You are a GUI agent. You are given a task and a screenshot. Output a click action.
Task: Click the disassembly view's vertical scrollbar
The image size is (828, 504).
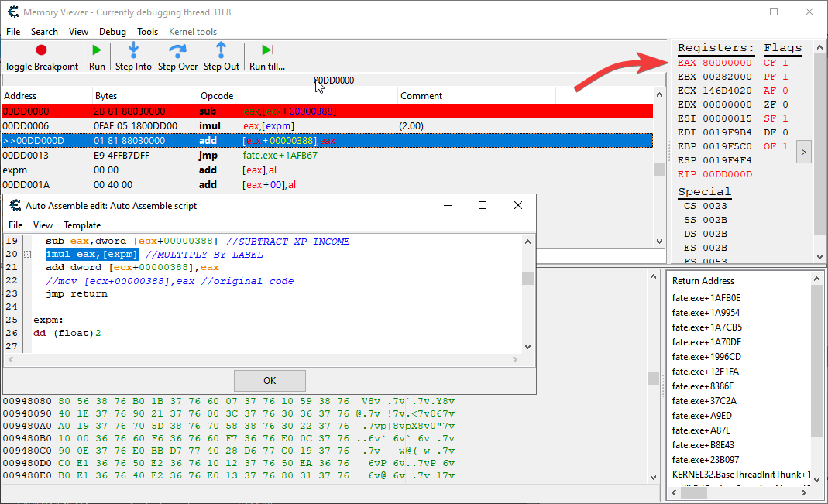click(661, 166)
